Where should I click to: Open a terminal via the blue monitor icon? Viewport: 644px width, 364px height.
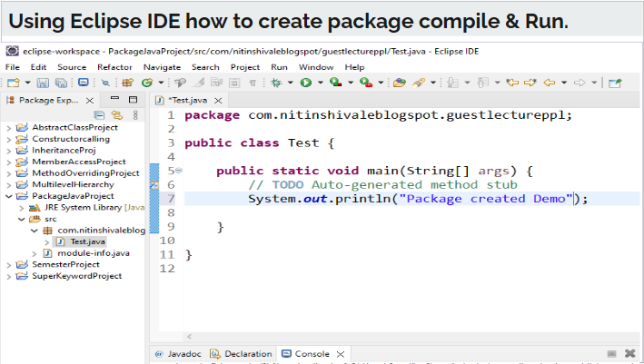click(84, 83)
